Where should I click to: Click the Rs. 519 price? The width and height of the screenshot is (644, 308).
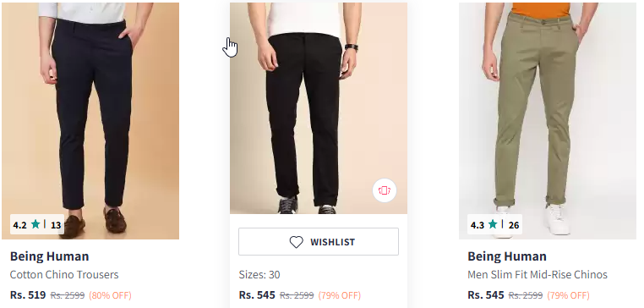[28, 295]
